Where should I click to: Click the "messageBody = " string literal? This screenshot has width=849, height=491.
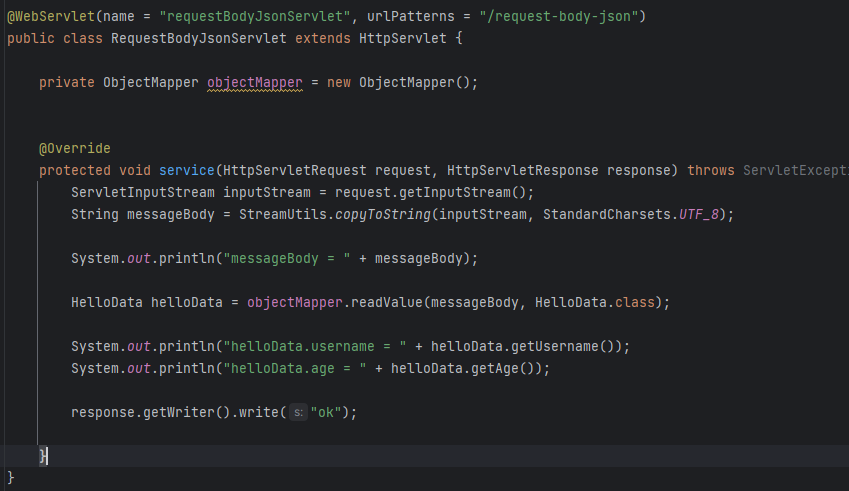pyautogui.click(x=286, y=259)
